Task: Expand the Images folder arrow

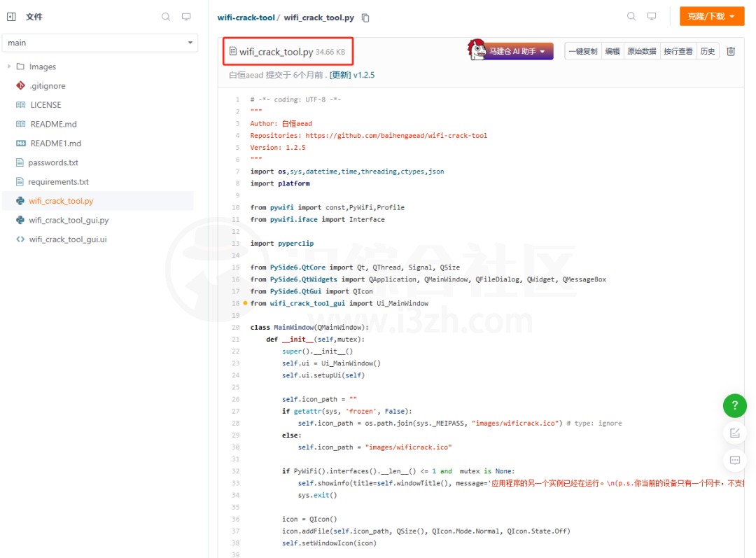Action: [x=9, y=67]
